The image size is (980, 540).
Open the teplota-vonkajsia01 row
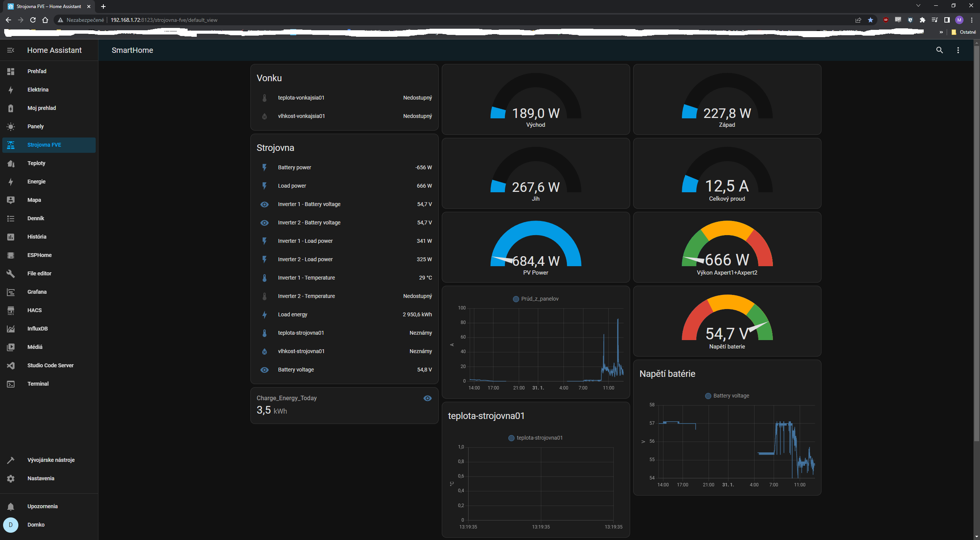point(344,98)
